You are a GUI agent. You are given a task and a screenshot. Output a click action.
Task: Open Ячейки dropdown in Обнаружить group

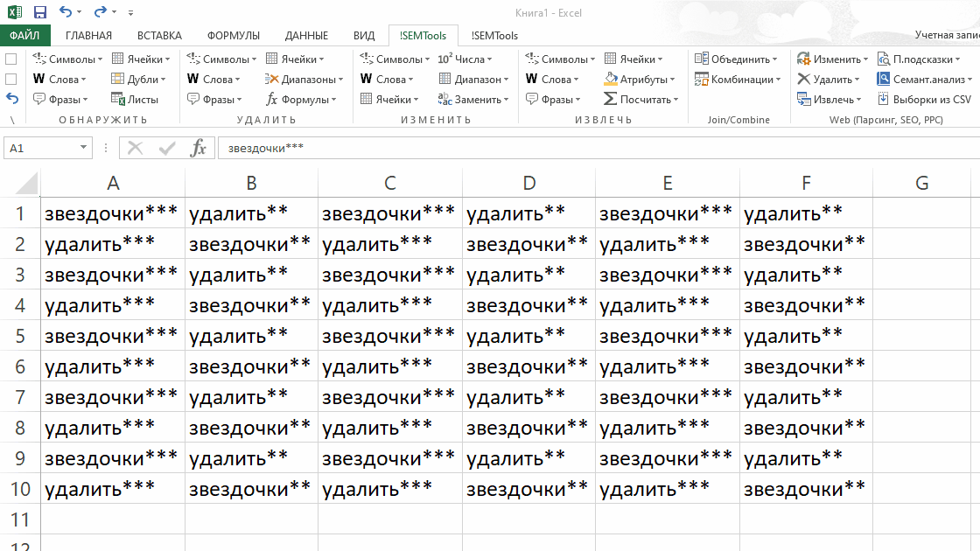[x=141, y=59]
